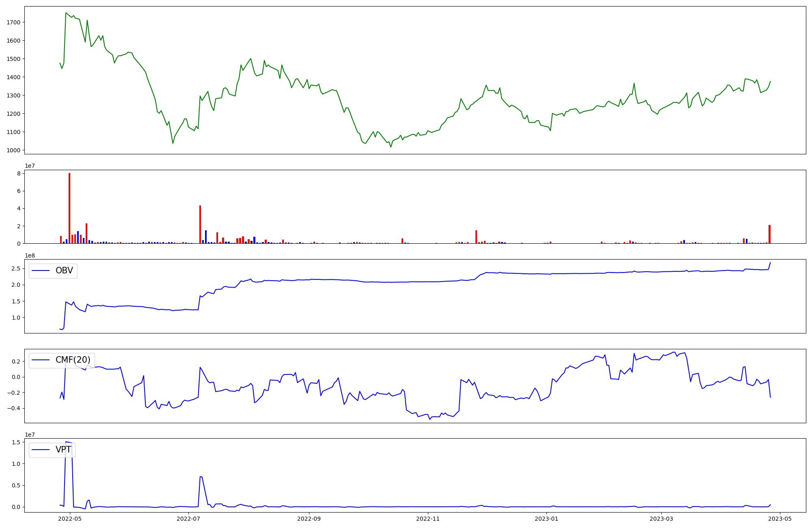Click the 1e7 scale label above volume chart

30,166
